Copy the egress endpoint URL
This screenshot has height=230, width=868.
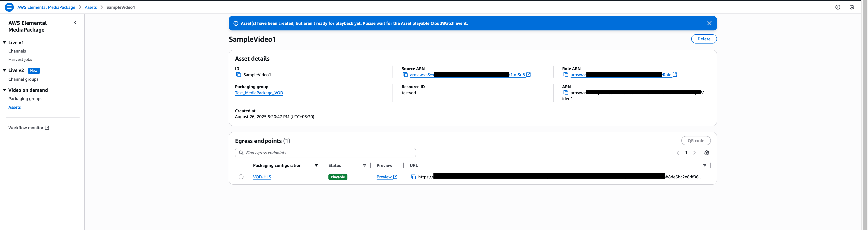point(413,177)
